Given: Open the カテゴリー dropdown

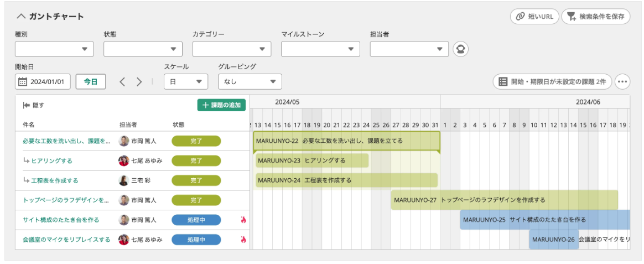Looking at the screenshot, I should click(x=232, y=49).
